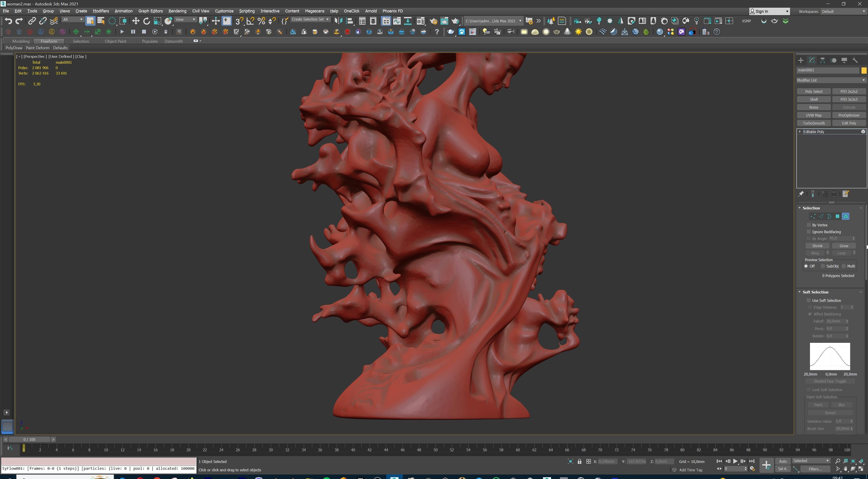Image resolution: width=868 pixels, height=479 pixels.
Task: Click the main0001 object color swatch
Action: [x=864, y=70]
